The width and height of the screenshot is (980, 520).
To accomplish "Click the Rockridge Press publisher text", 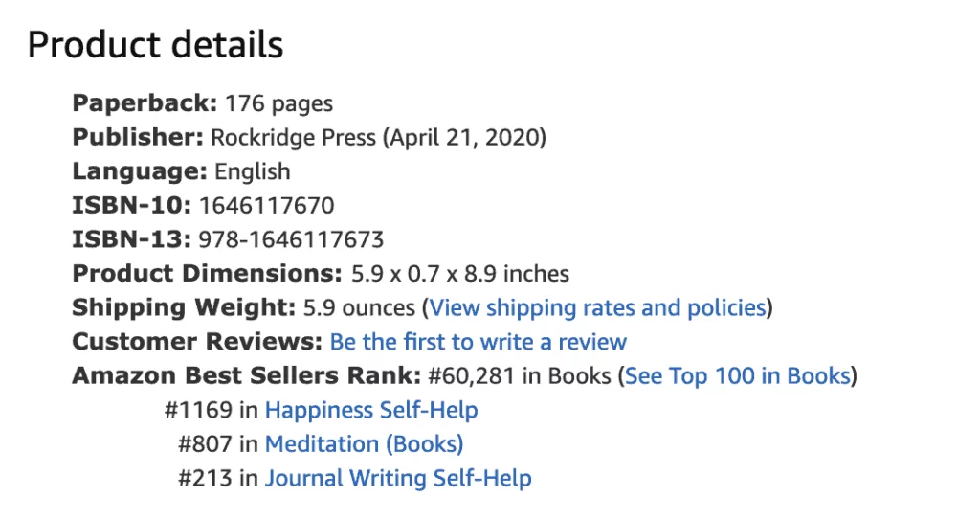I will tap(293, 138).
